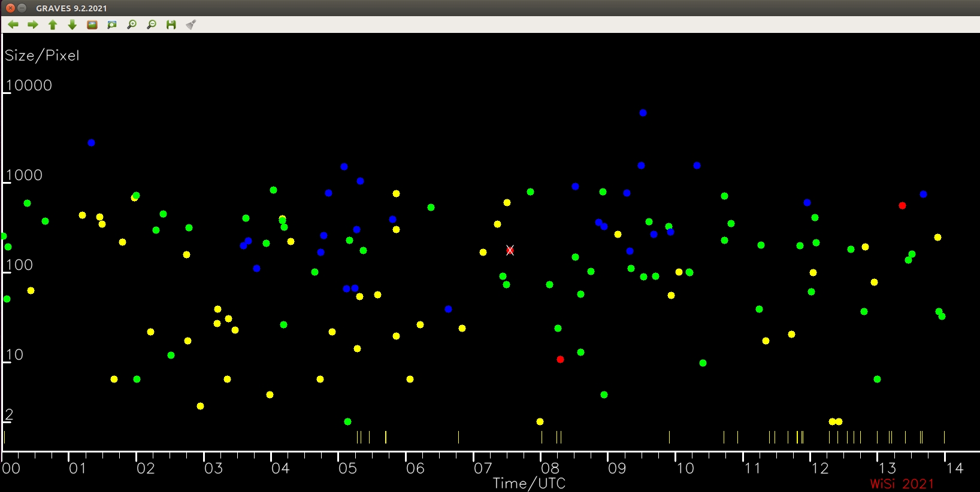The image size is (980, 492).
Task: Select the zoom-to-region picture magnifier icon
Action: click(112, 25)
